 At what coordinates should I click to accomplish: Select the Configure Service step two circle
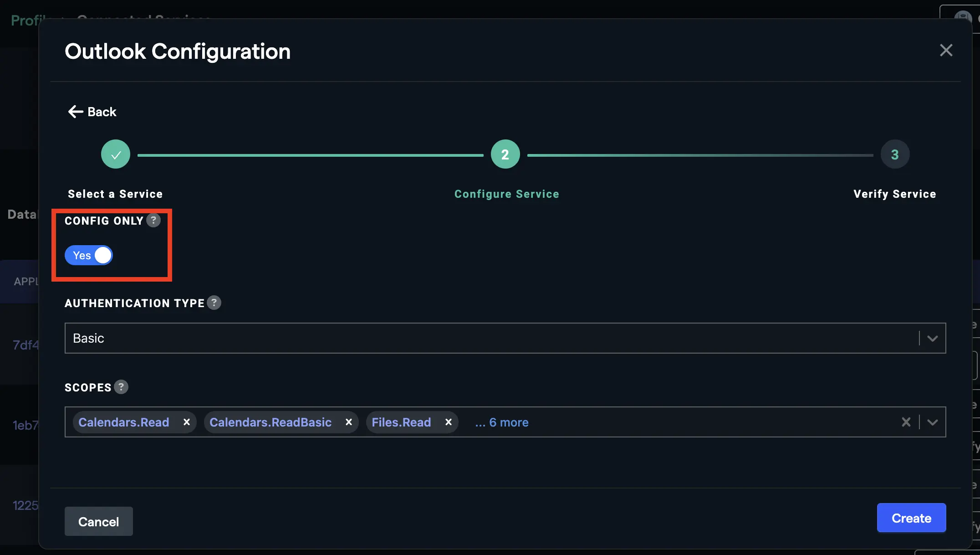[x=505, y=154]
